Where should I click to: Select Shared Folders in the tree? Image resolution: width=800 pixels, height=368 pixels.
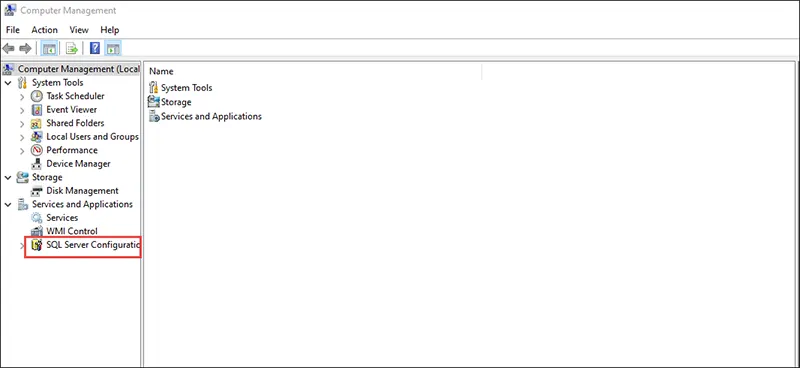click(75, 123)
